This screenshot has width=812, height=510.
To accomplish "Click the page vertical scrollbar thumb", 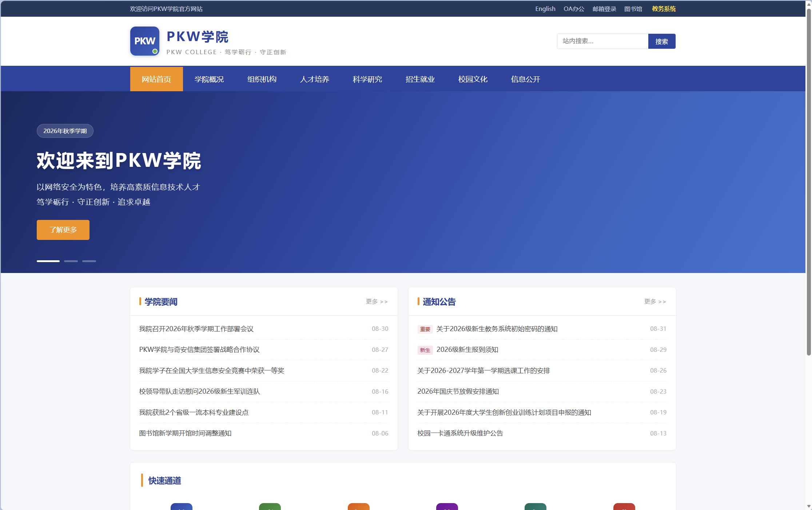I will pos(809,182).
